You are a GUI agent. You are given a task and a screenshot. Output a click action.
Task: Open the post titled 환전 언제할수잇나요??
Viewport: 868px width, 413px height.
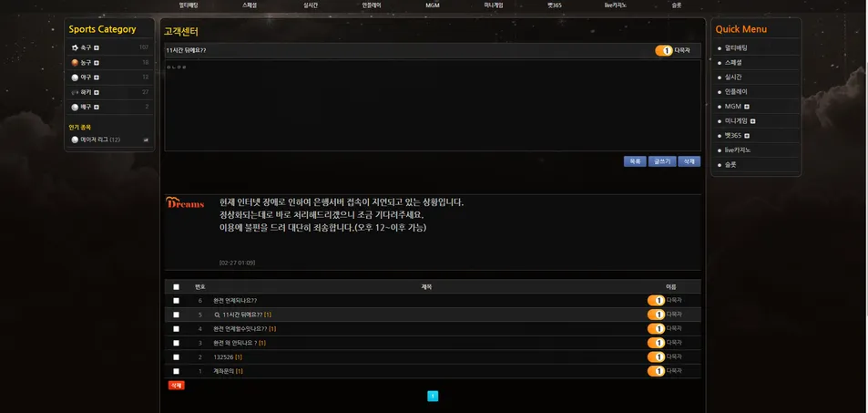pyautogui.click(x=240, y=329)
